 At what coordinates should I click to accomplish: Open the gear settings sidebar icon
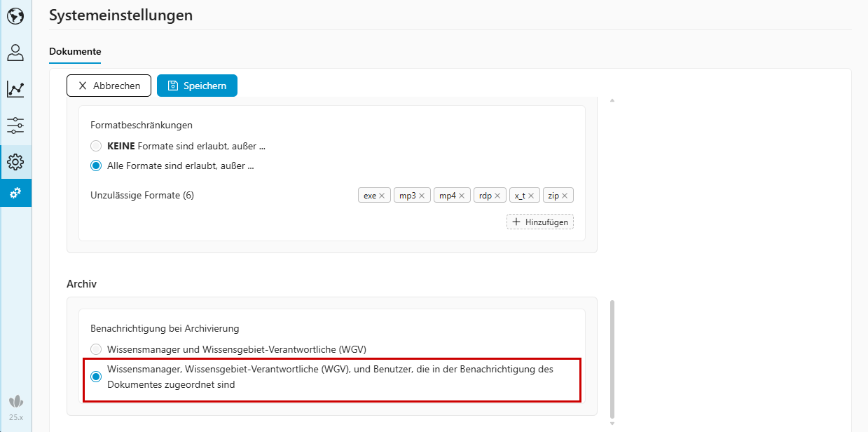[15, 162]
